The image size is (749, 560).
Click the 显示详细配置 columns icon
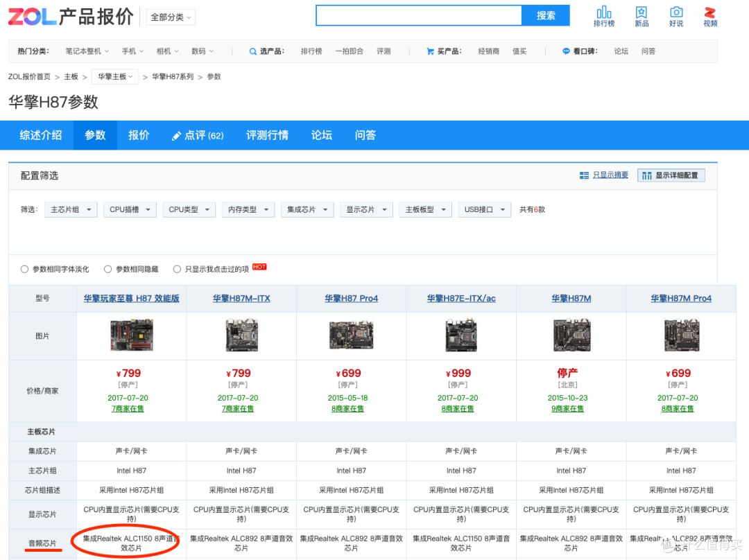(x=647, y=175)
